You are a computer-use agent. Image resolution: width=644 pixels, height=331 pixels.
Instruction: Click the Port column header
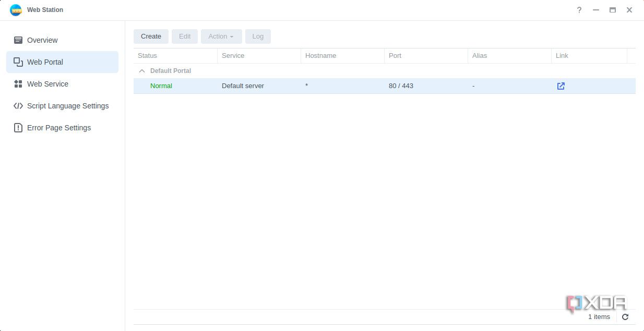coord(395,56)
